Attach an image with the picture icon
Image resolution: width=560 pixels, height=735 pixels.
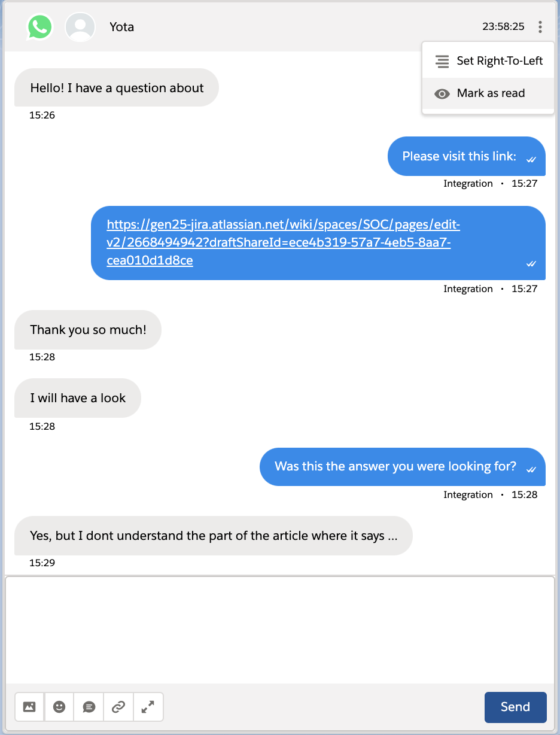pos(29,707)
